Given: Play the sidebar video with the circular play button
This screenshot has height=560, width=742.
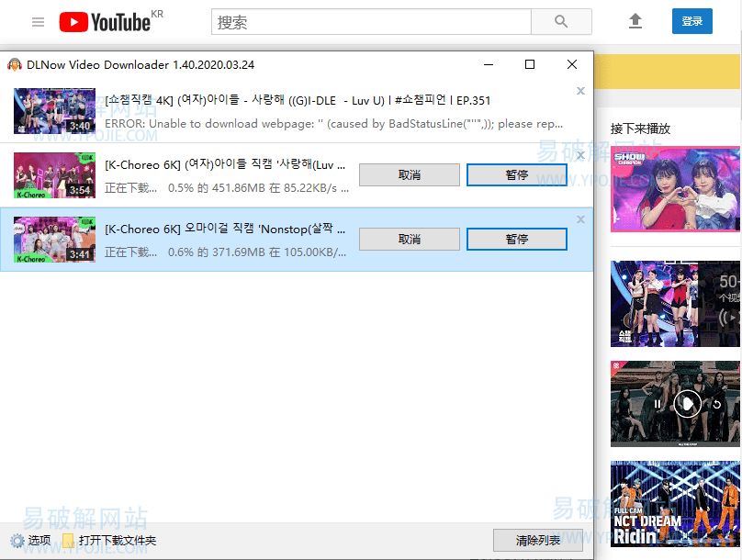Looking at the screenshot, I should pos(687,403).
